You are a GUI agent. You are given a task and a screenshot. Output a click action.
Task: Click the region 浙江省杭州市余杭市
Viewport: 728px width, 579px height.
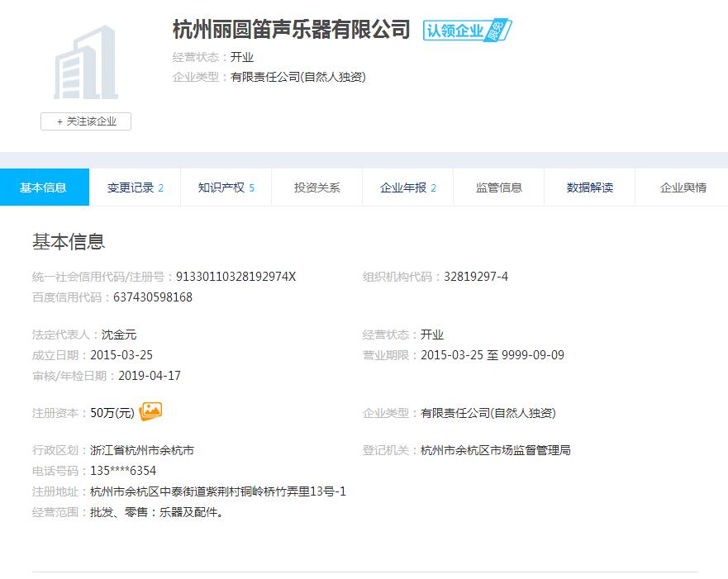pos(142,450)
